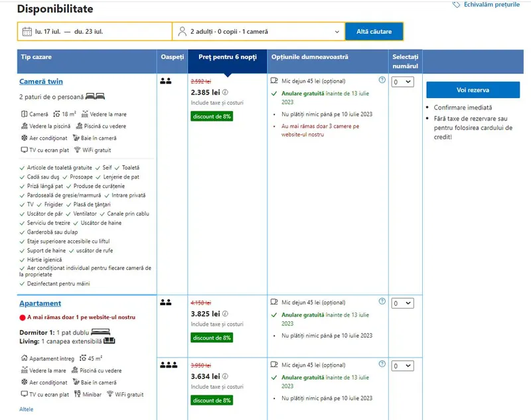Screen dimensions: 531x420
Task: Open the Cameră twin room link
Action: coord(41,82)
